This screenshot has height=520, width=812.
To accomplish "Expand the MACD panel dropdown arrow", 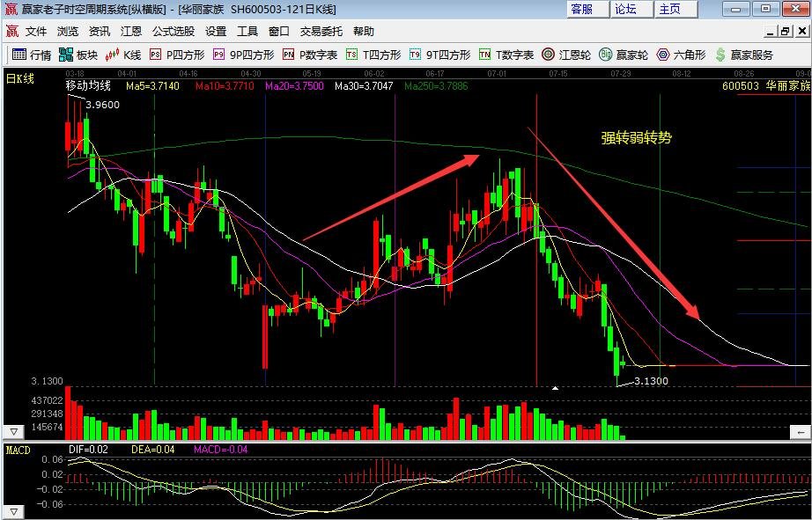I will point(14,512).
